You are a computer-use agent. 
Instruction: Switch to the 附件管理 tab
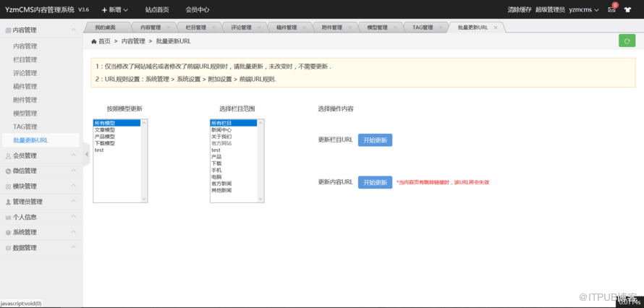coord(332,27)
